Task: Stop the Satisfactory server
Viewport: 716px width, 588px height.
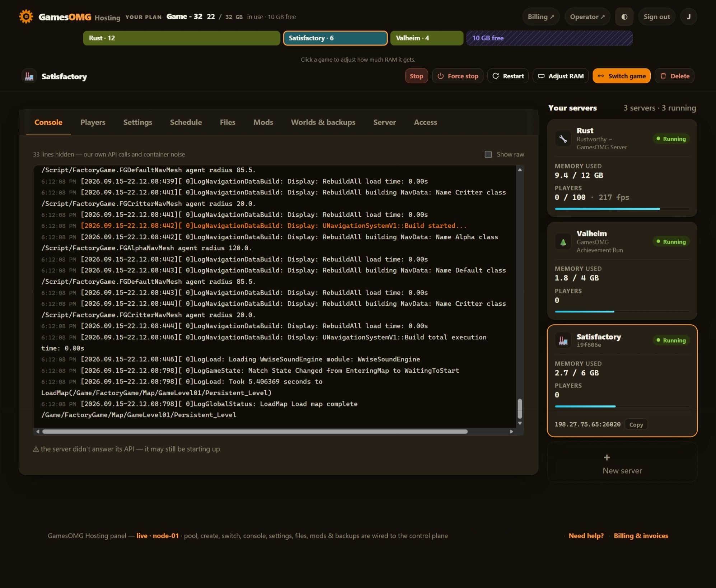Action: (x=416, y=76)
